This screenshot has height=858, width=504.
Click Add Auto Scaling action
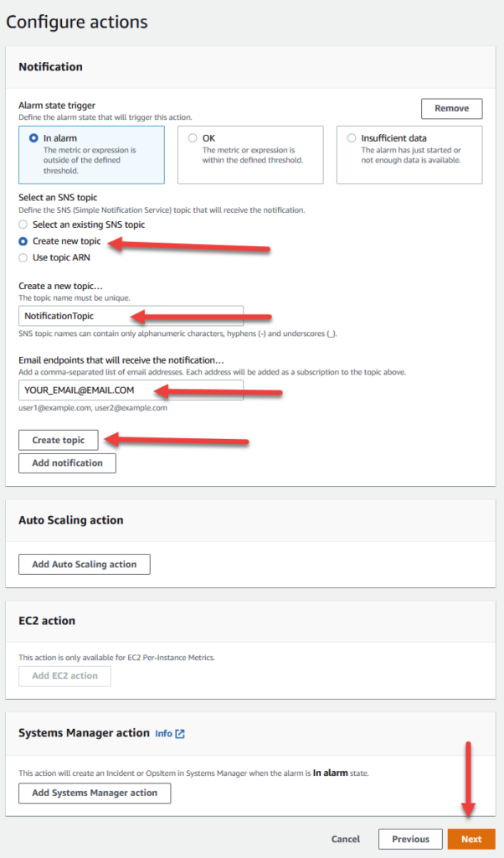(x=84, y=564)
